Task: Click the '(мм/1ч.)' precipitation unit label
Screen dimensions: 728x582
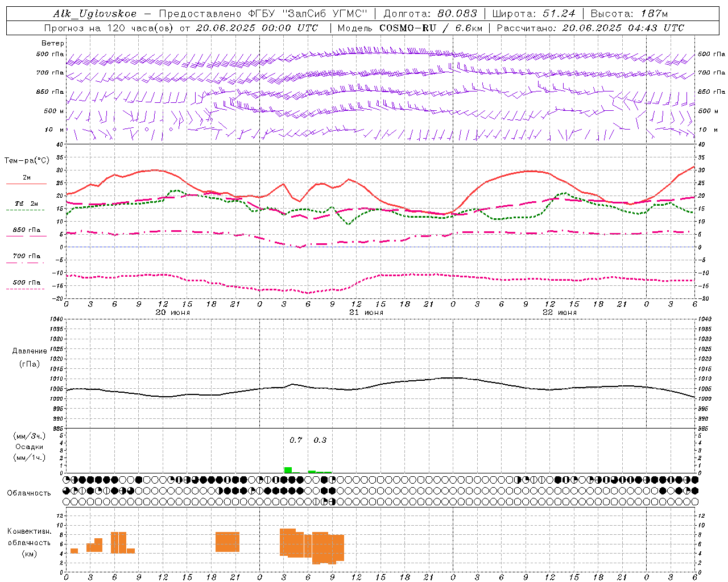Action: pyautogui.click(x=30, y=458)
